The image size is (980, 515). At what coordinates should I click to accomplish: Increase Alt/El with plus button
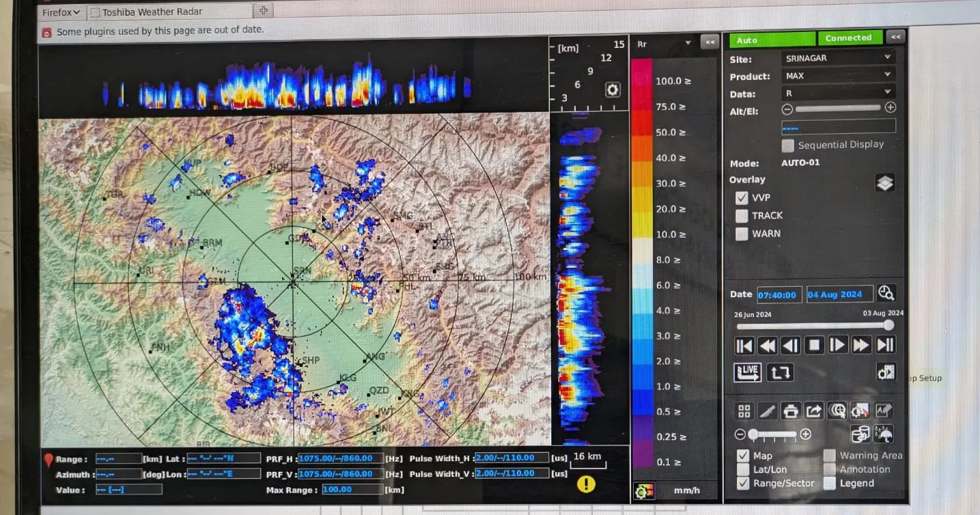click(x=890, y=108)
